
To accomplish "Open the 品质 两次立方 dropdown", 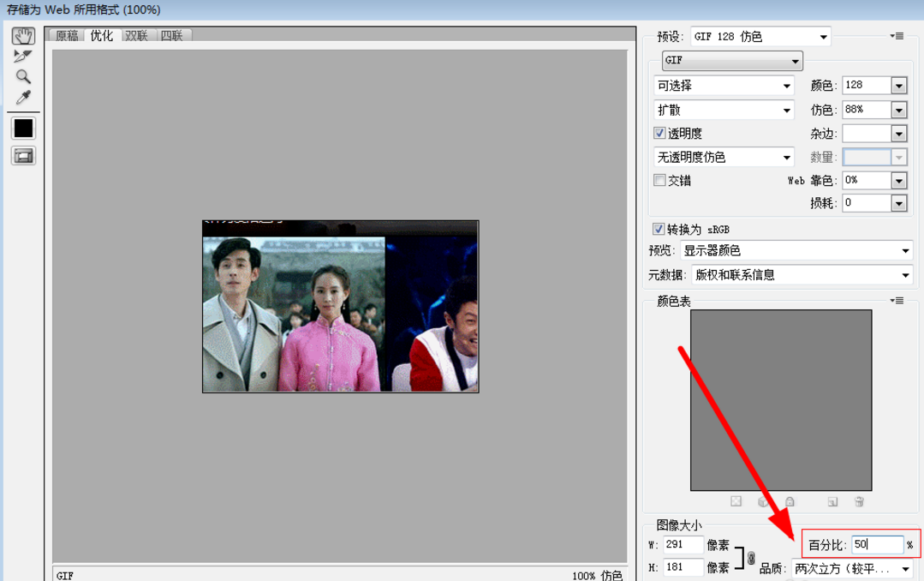I will [x=852, y=569].
